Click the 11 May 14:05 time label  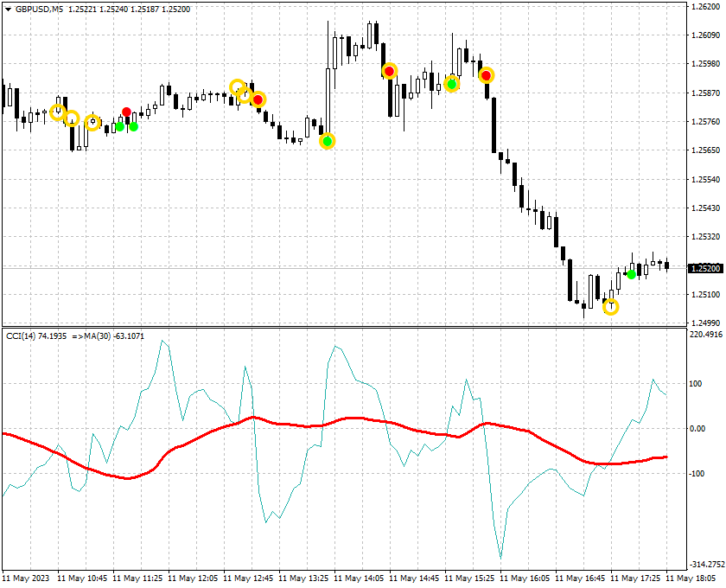tap(359, 578)
